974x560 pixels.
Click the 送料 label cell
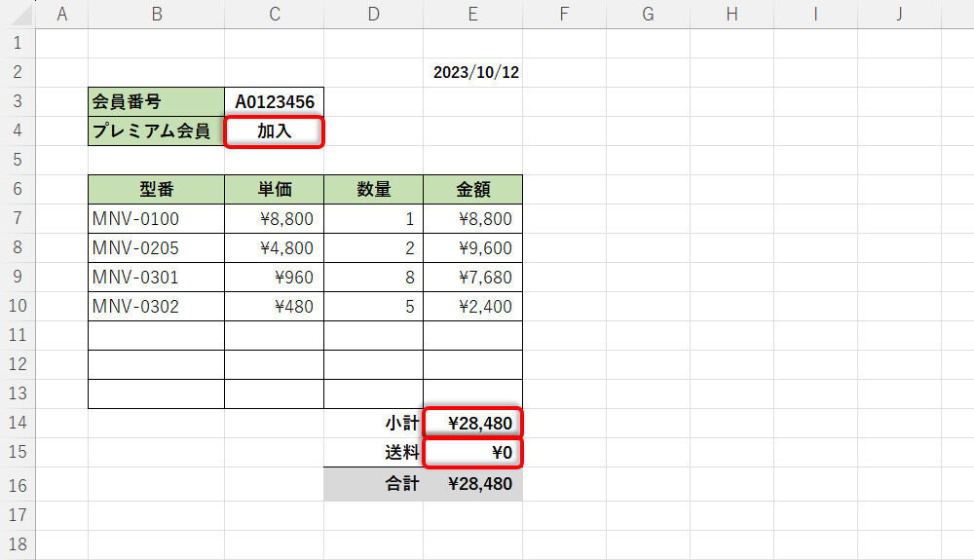point(374,452)
